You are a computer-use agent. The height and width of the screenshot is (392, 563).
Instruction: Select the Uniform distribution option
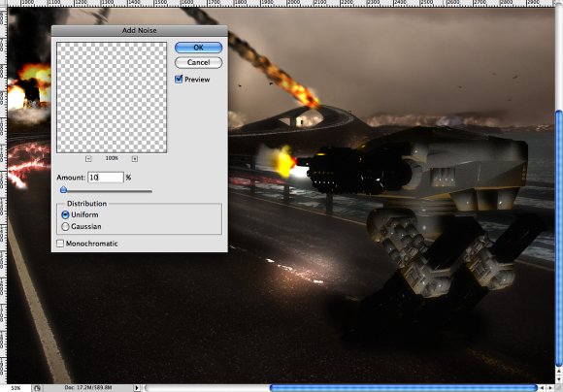point(65,214)
